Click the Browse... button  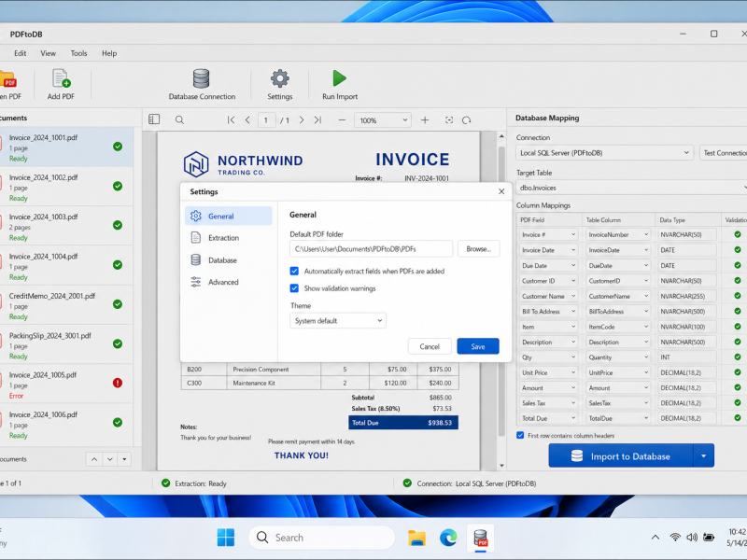[x=478, y=248]
